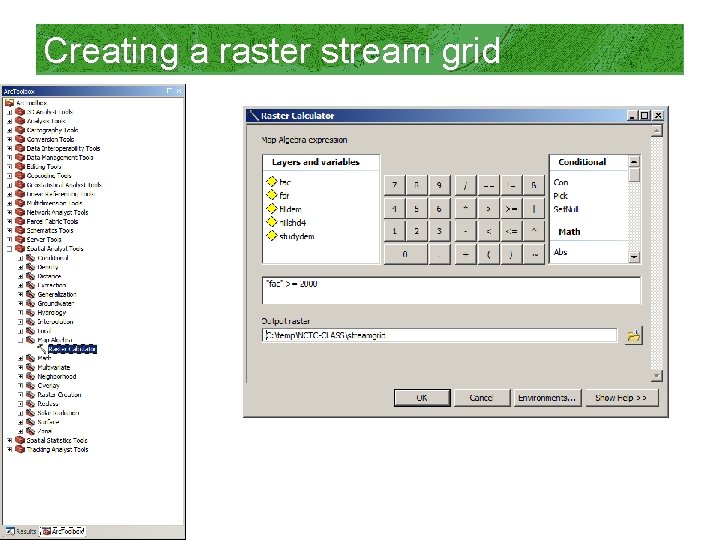Image resolution: width=720 pixels, height=540 pixels.
Task: Expand the Hydrology toolset
Action: point(21,313)
